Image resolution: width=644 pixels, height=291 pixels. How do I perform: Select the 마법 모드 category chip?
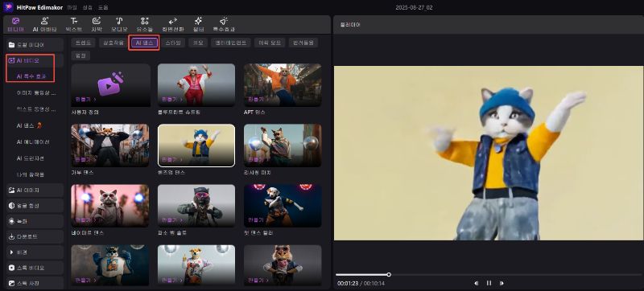(270, 43)
